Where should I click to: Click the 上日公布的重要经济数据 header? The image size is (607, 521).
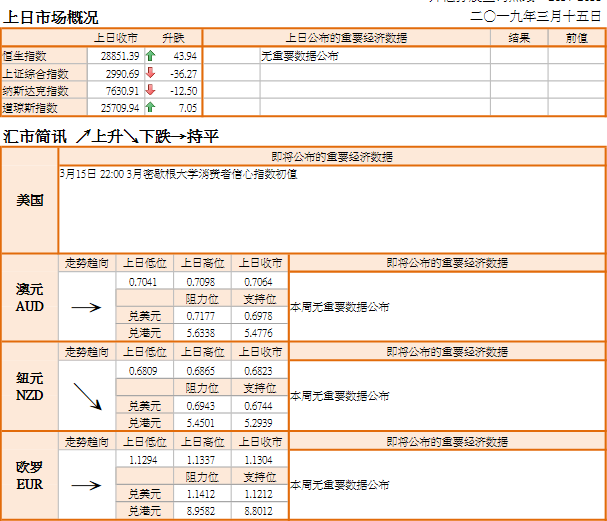click(x=346, y=38)
